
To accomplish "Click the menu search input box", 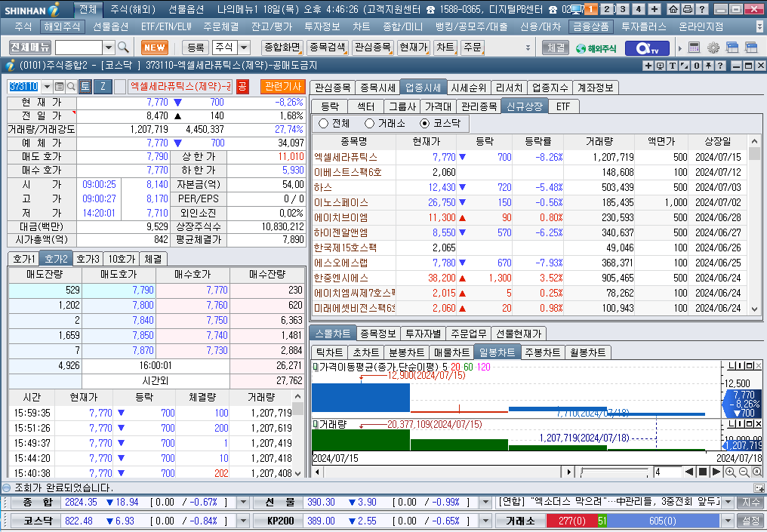I will click(79, 48).
